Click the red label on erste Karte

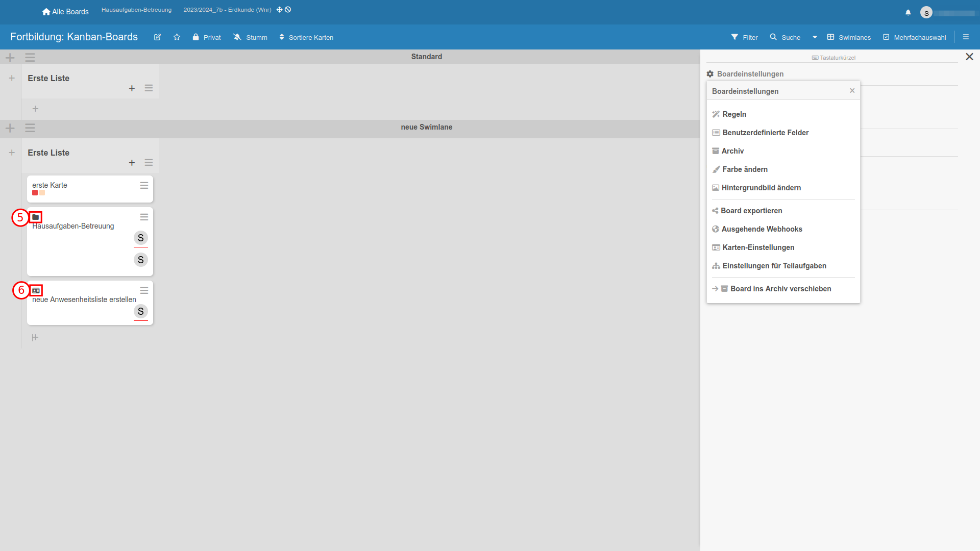[x=35, y=193]
